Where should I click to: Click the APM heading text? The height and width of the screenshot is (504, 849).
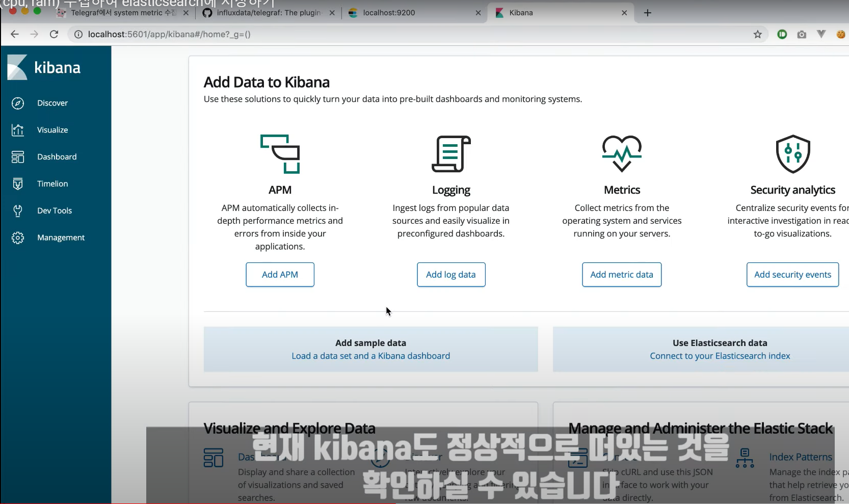point(280,190)
